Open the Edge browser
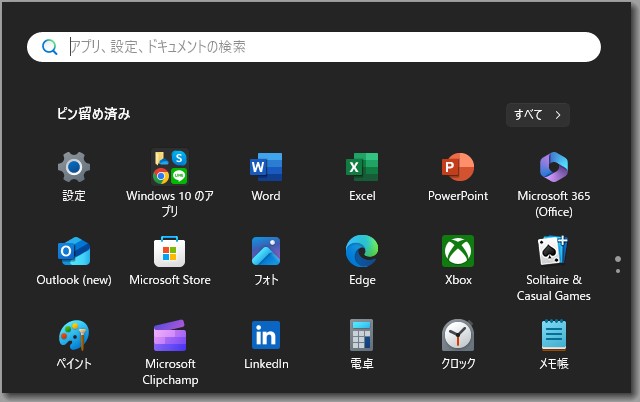Image resolution: width=640 pixels, height=402 pixels. coord(362,261)
